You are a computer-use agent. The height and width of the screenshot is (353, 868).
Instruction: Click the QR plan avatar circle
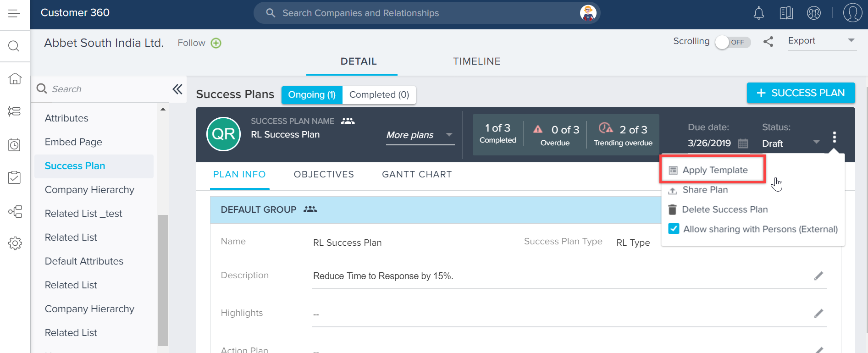[224, 134]
